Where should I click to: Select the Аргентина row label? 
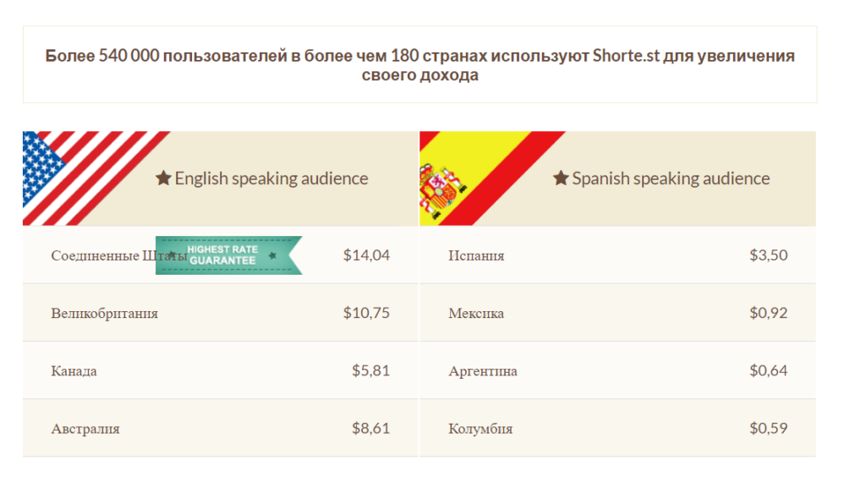tap(483, 371)
